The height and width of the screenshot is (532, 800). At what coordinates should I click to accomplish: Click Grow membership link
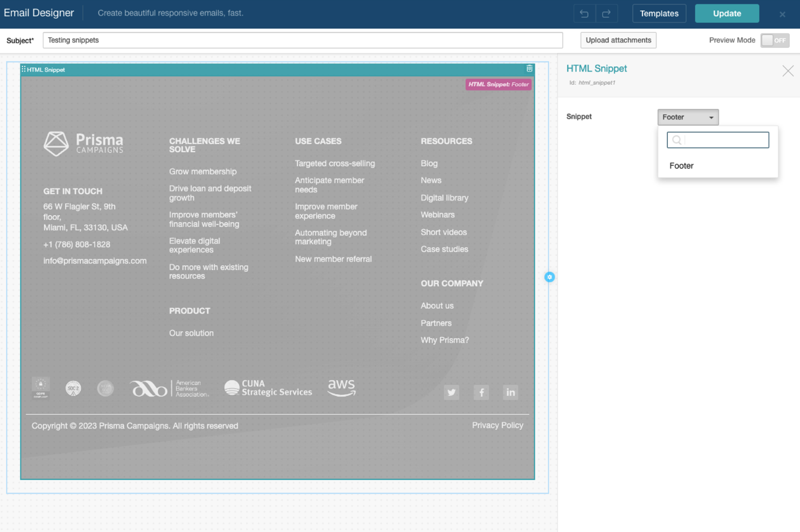(x=203, y=172)
